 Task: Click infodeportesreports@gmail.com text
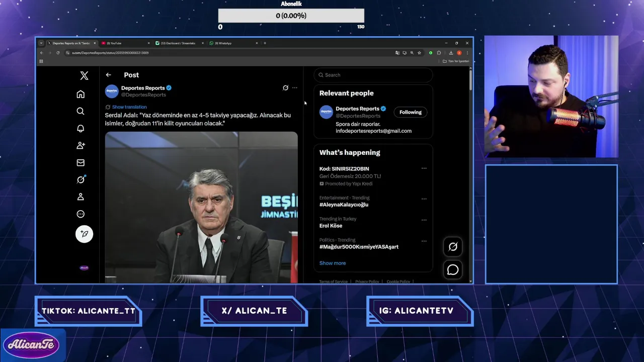pos(373,131)
